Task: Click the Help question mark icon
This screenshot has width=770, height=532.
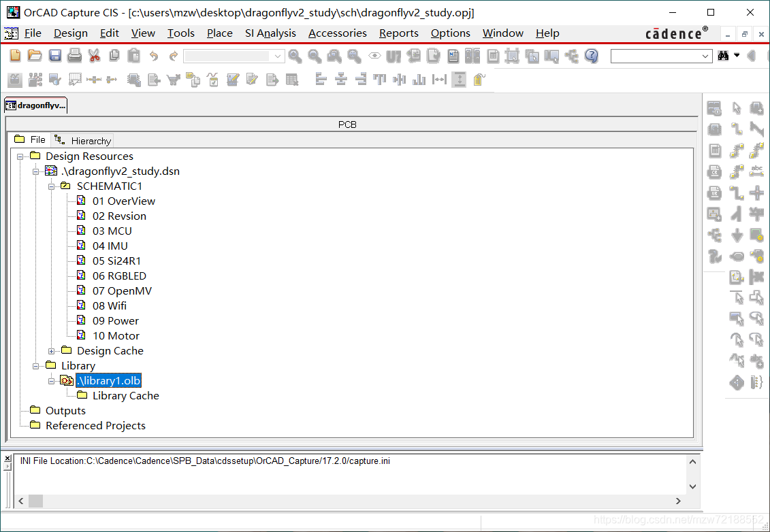Action: coord(592,56)
